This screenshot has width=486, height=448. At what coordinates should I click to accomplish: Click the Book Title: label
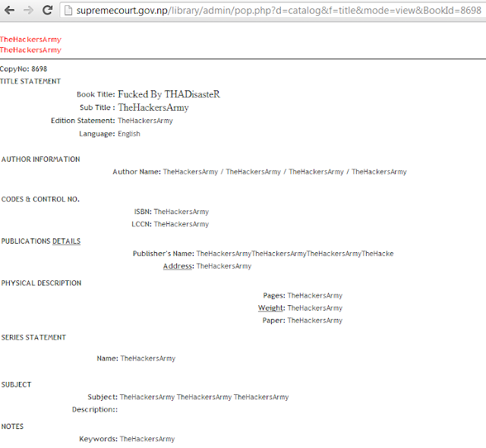coord(96,94)
